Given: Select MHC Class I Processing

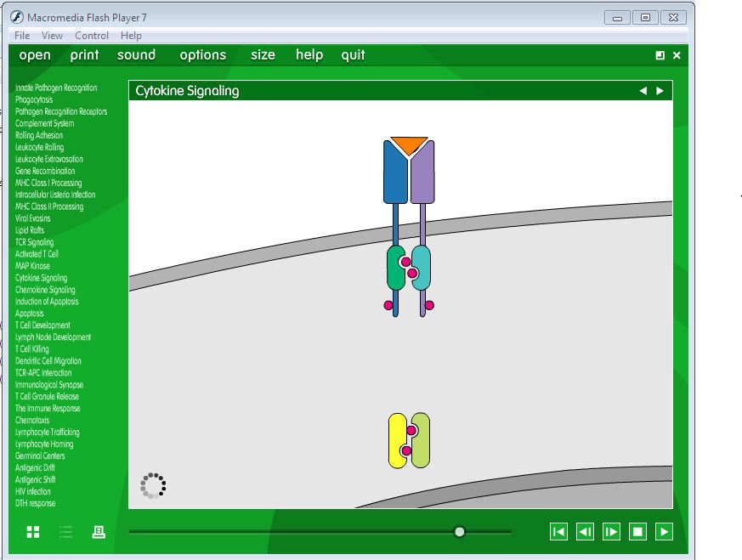Looking at the screenshot, I should 48,183.
